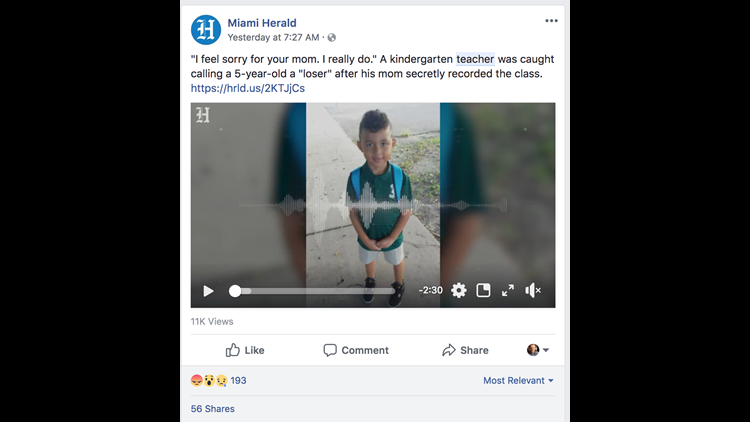Enable picture-in-picture mode
This screenshot has width=750, height=422.
[484, 291]
